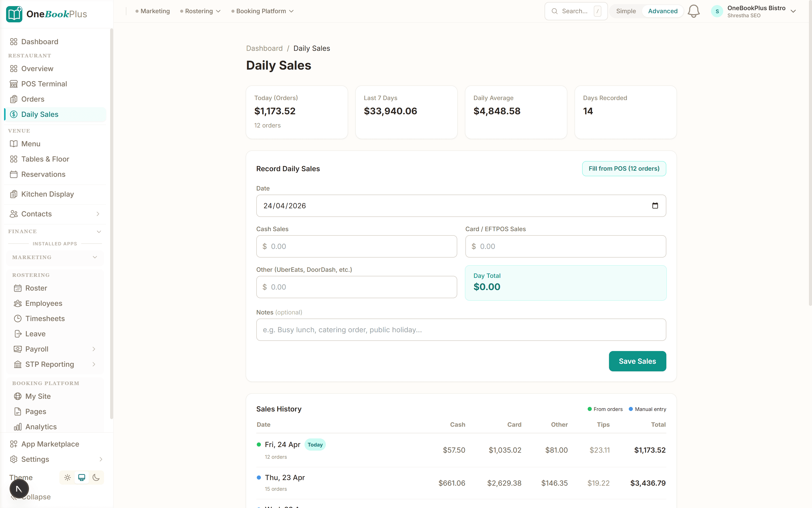
Task: Click the Payroll banknote icon
Action: [18, 349]
